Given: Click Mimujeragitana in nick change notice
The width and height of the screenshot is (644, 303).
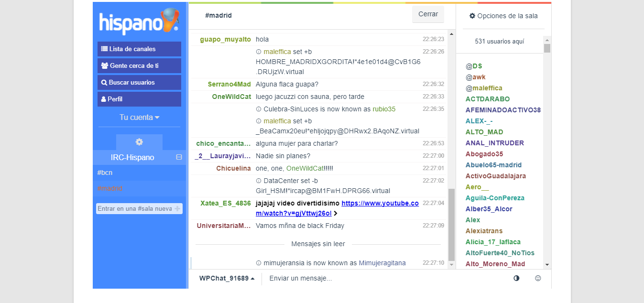Looking at the screenshot, I should pos(382,263).
